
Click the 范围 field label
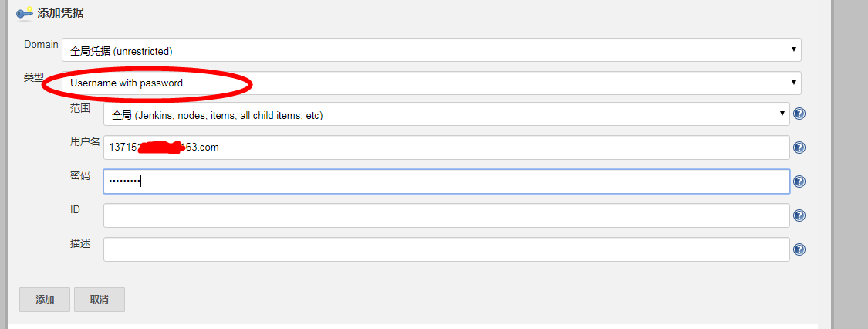coord(80,108)
